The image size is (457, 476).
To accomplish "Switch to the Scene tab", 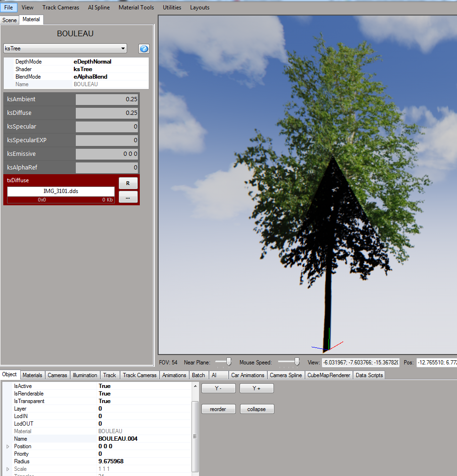I will (9, 20).
